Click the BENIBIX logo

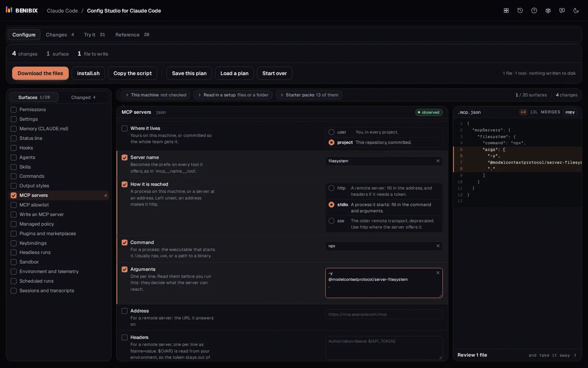(x=22, y=10)
